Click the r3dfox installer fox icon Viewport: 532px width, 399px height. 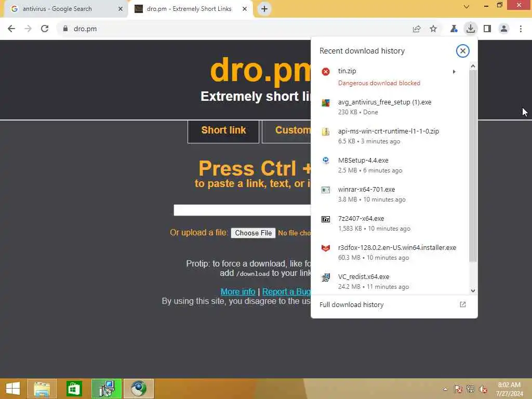[326, 248]
